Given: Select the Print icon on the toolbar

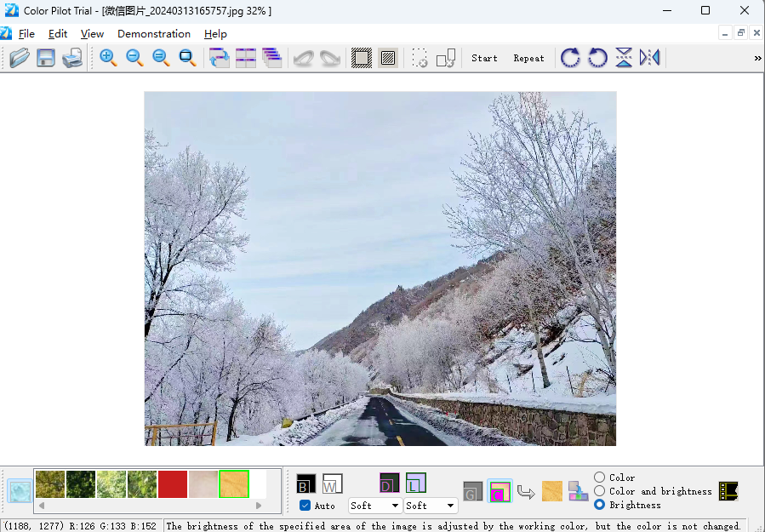Looking at the screenshot, I should click(72, 57).
